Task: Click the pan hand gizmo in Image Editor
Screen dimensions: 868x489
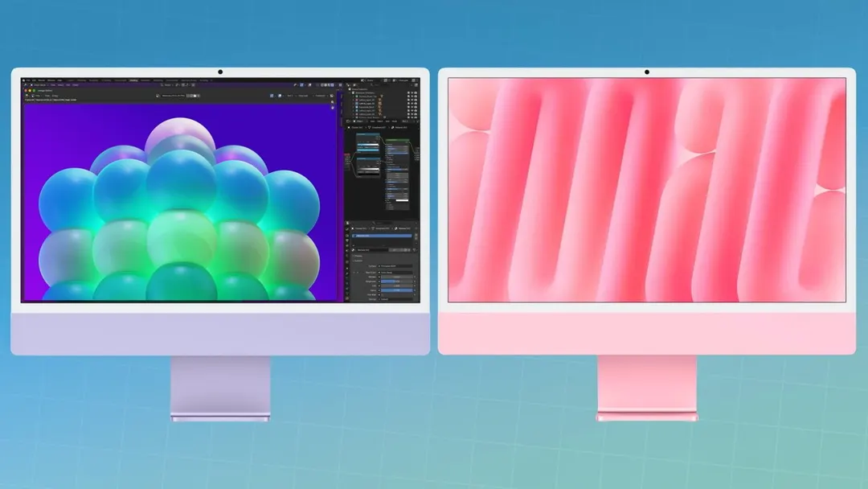Action: pos(332,107)
